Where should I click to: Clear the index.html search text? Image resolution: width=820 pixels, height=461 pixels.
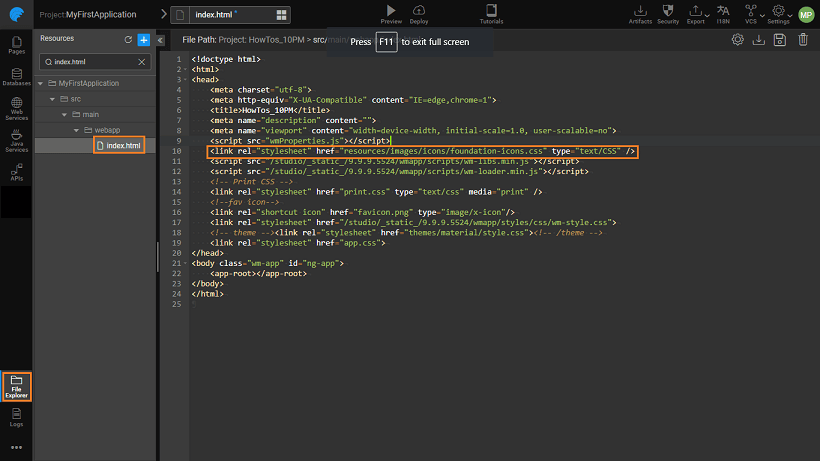pyautogui.click(x=141, y=62)
